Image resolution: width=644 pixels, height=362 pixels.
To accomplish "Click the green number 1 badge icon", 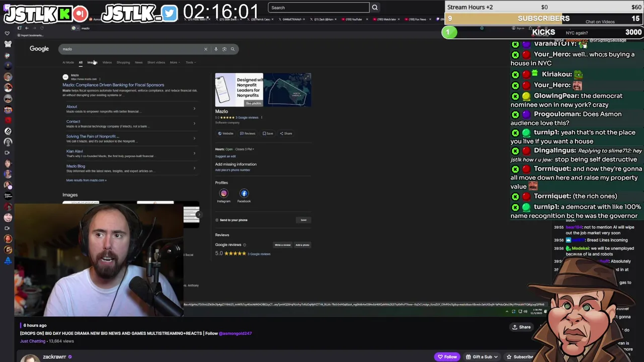I will pos(449,33).
